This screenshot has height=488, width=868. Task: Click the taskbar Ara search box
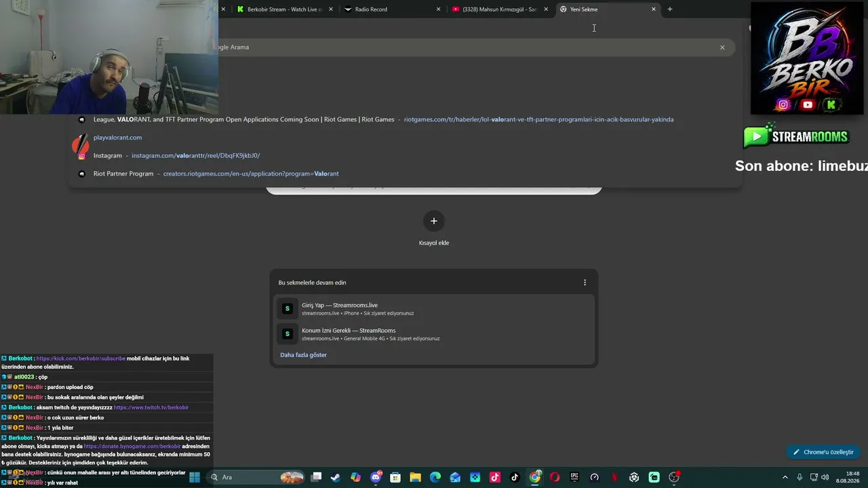click(256, 477)
